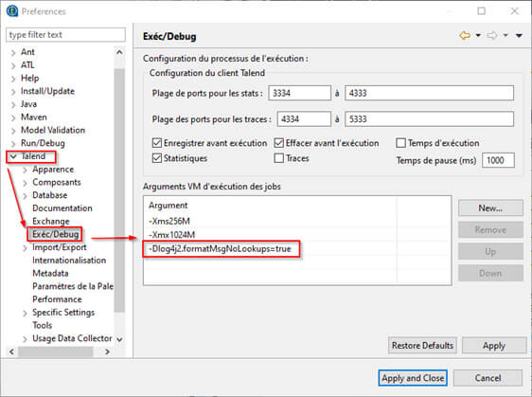
Task: Select Performance in the tree
Action: 57,299
